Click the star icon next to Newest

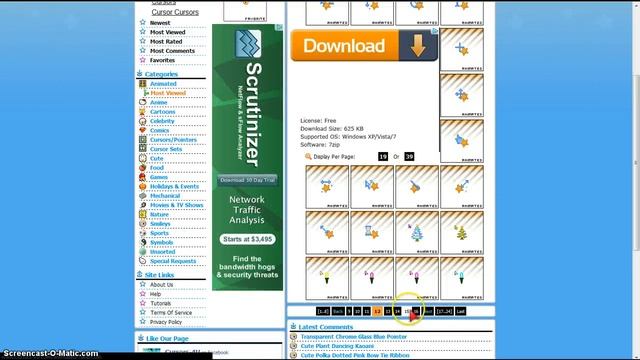(x=142, y=22)
